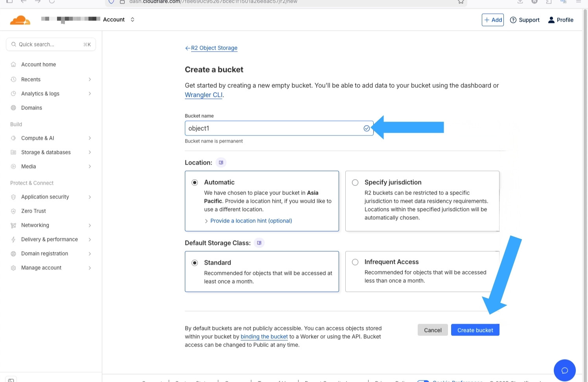Open Quick search
Screen dimensions: 588x382
(51, 44)
